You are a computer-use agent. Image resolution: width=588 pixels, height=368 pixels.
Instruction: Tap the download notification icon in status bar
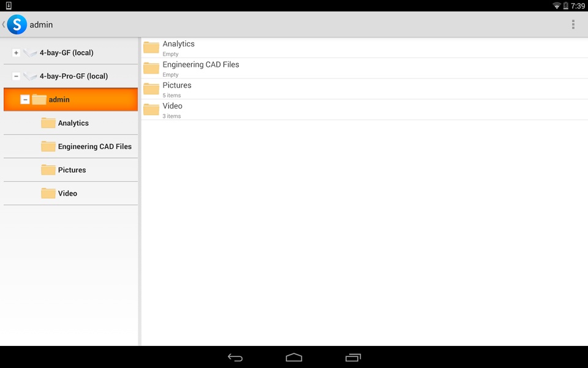point(9,6)
